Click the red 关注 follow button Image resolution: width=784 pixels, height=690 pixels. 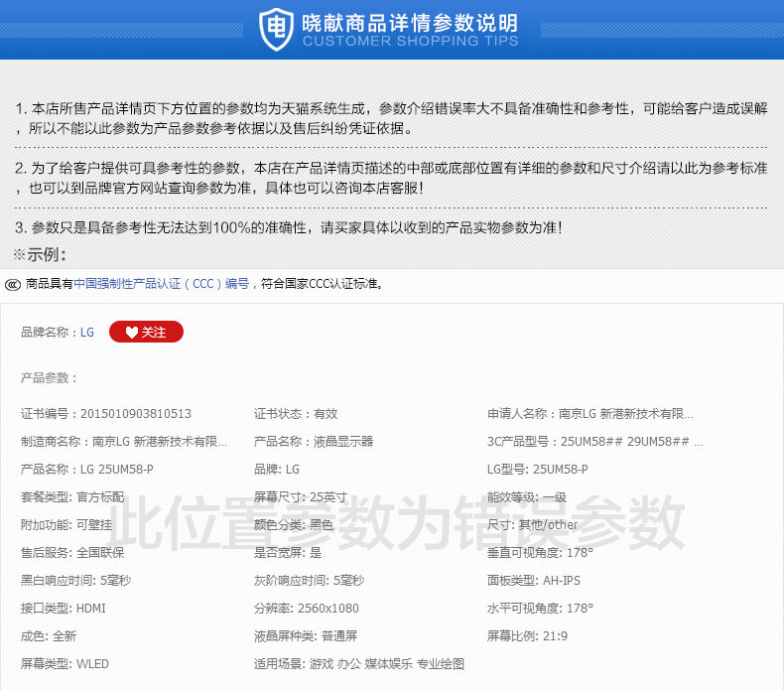146,332
